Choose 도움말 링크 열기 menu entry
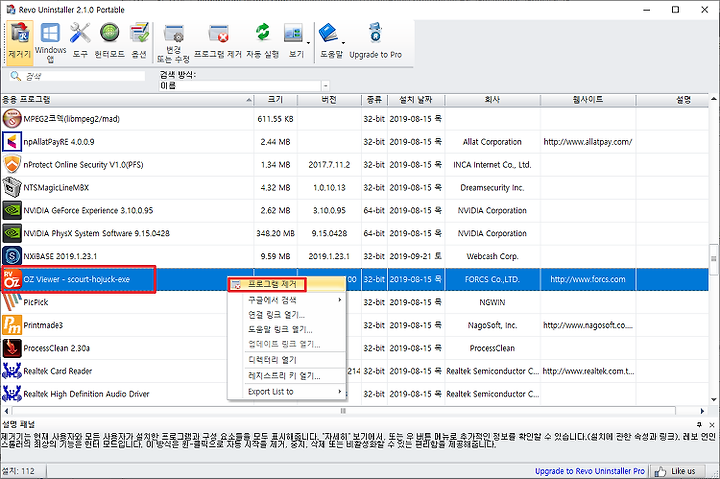 (x=280, y=329)
